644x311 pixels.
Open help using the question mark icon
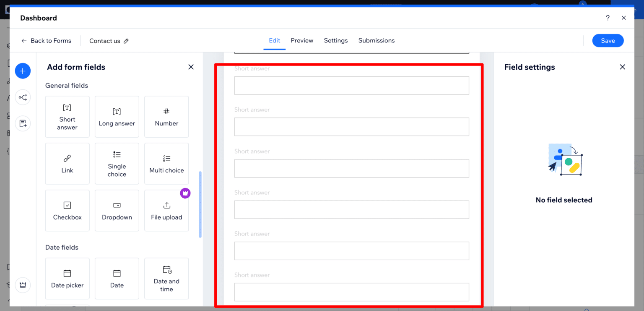608,18
